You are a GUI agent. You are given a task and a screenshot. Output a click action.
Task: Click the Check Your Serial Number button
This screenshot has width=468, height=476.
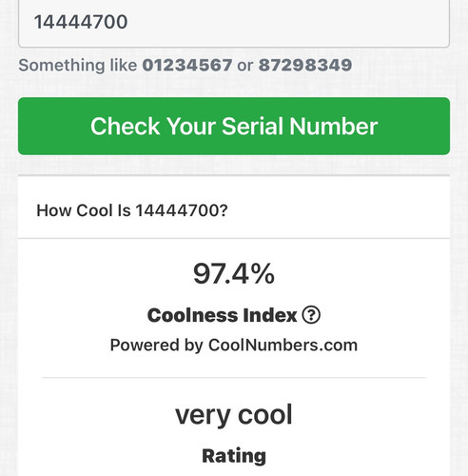(234, 126)
